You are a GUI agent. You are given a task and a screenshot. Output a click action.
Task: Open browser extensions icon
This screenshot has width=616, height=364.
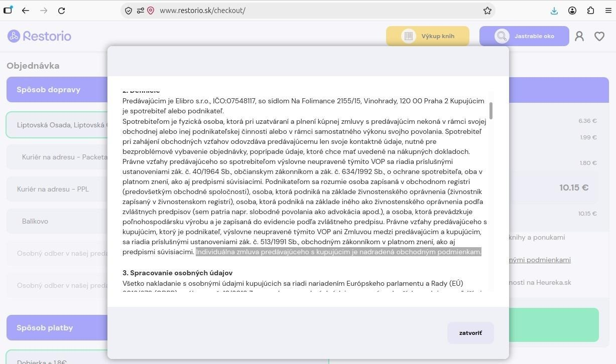pos(590,11)
